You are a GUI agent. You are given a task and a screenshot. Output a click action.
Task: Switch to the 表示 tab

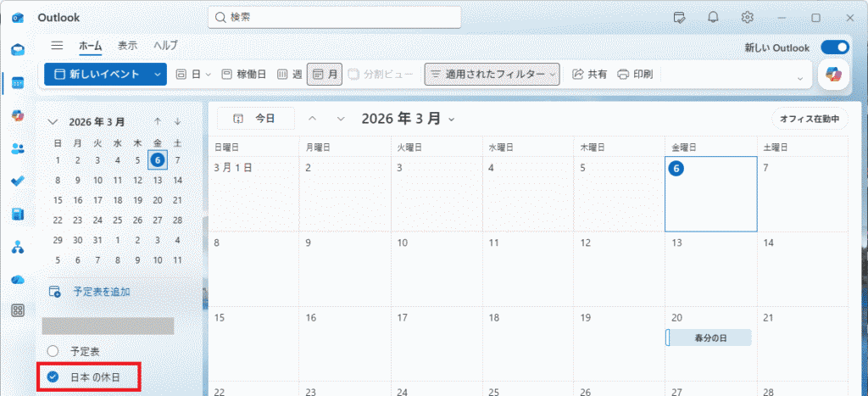click(127, 46)
